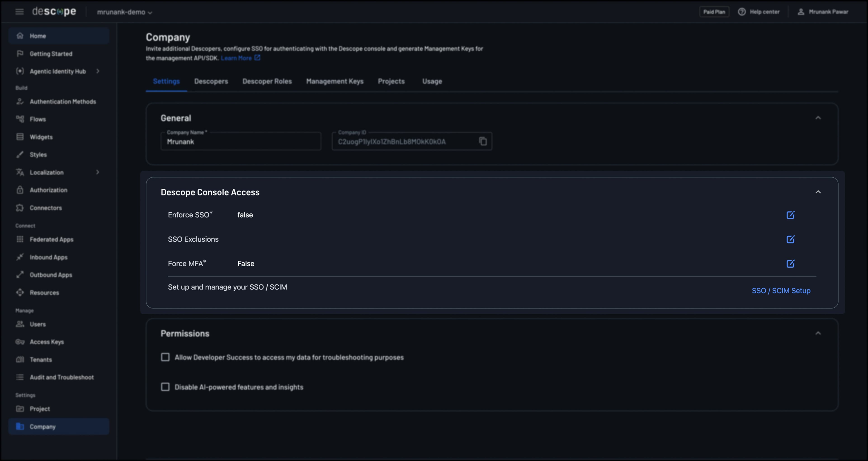Open Outbound Apps page
This screenshot has height=461, width=868.
point(59,275)
